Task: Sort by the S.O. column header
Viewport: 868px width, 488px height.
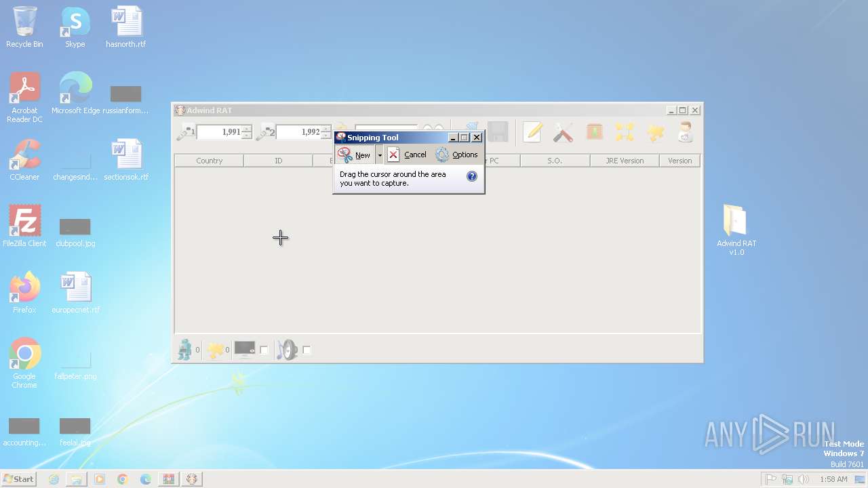Action: click(555, 161)
